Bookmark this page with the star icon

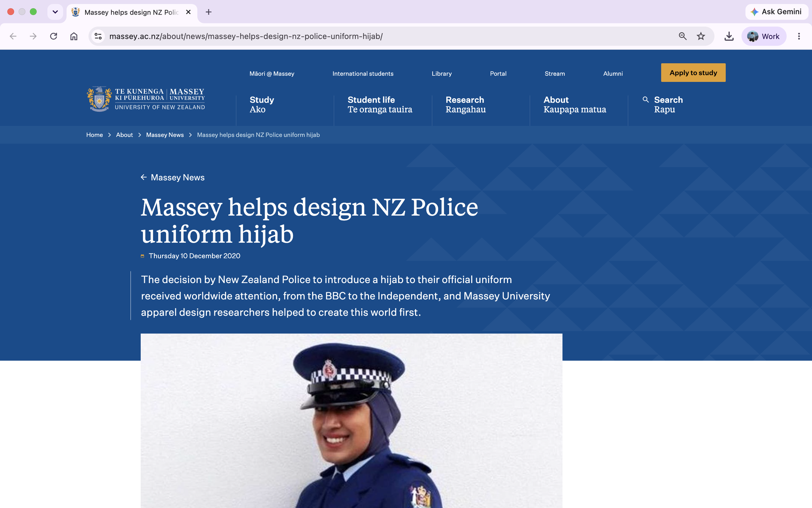coord(701,36)
